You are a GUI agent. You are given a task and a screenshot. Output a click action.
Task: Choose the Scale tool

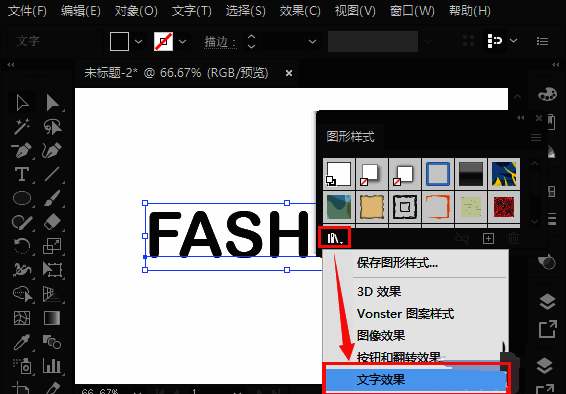click(52, 246)
